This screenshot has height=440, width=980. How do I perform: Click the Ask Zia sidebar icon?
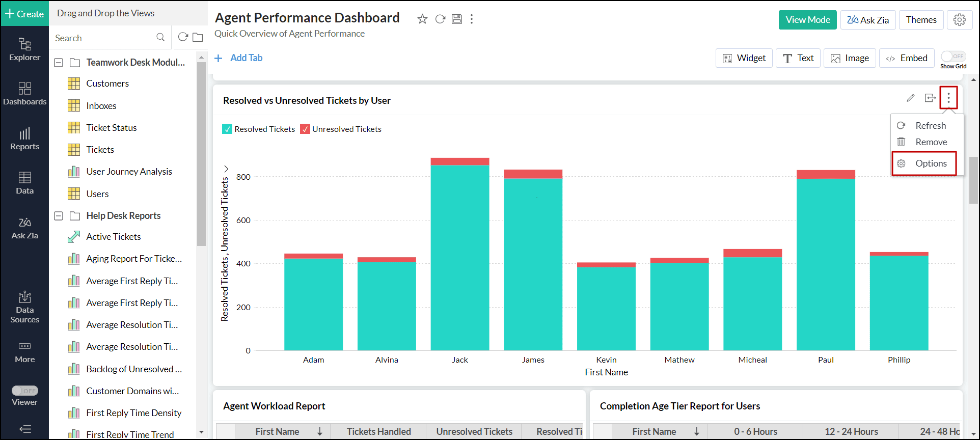coord(24,228)
